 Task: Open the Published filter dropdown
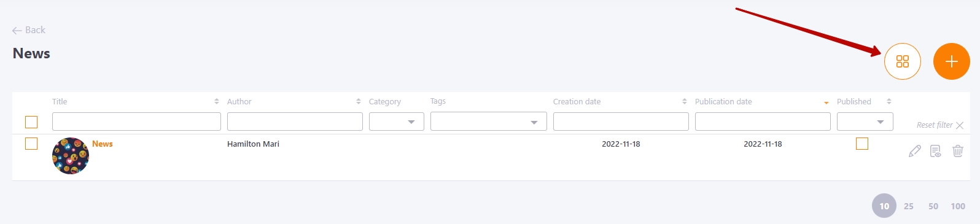[865, 122]
